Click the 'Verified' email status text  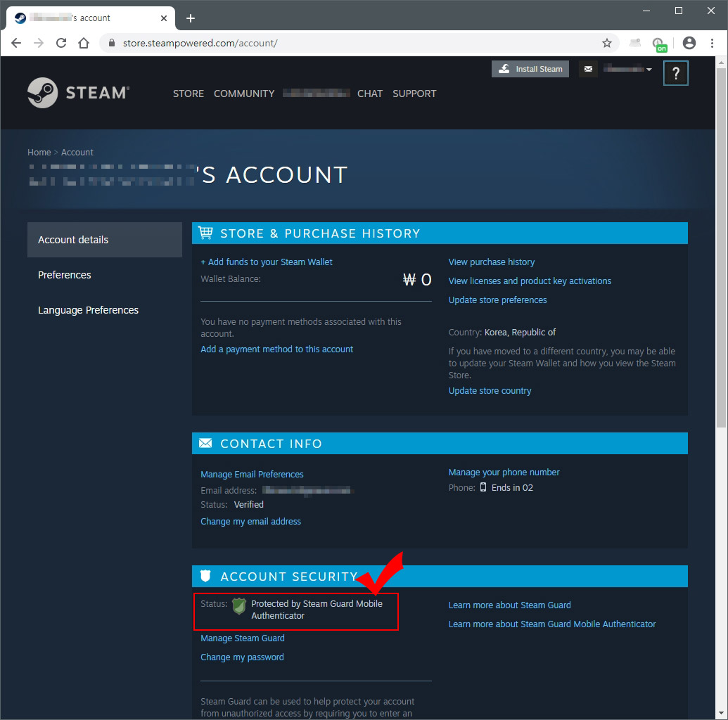(248, 505)
